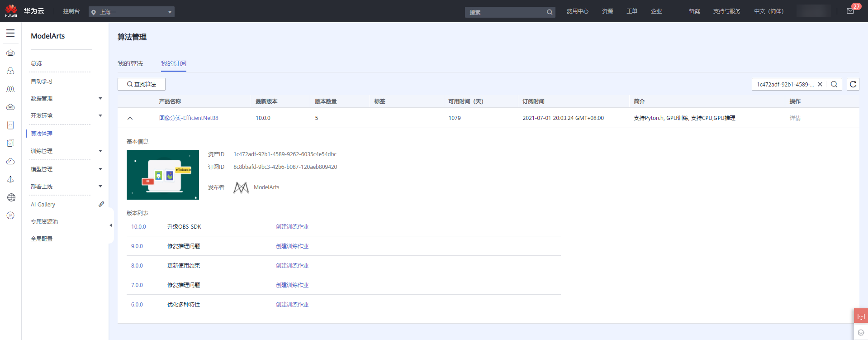Click 详情 in the operations column
The image size is (868, 340).
coord(795,118)
